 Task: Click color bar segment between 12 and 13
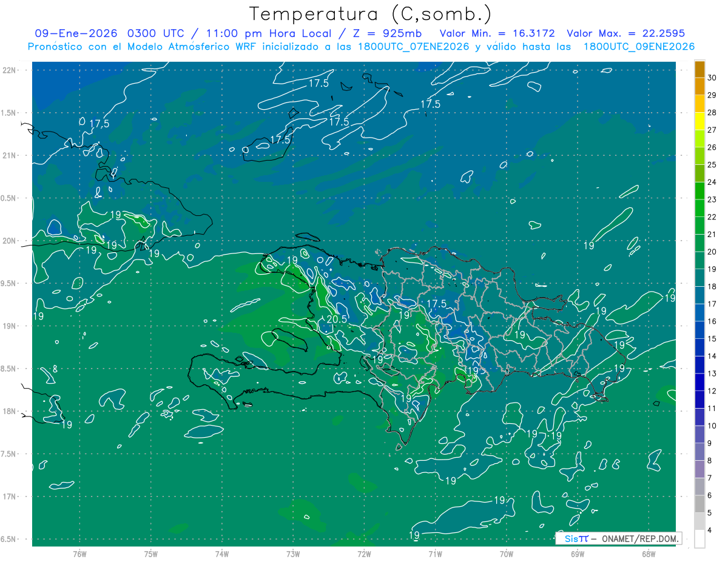(x=699, y=382)
